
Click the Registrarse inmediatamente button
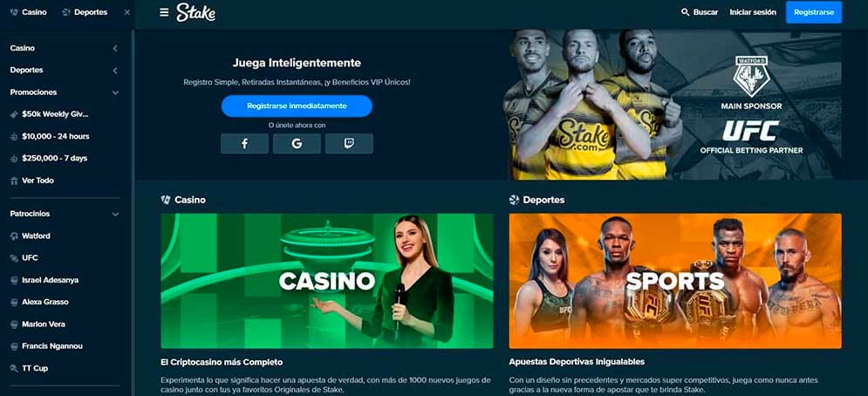tap(297, 106)
